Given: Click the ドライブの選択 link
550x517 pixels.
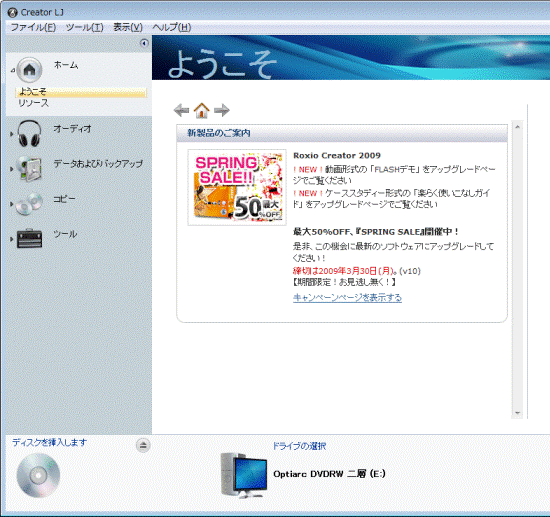Looking at the screenshot, I should (x=299, y=446).
